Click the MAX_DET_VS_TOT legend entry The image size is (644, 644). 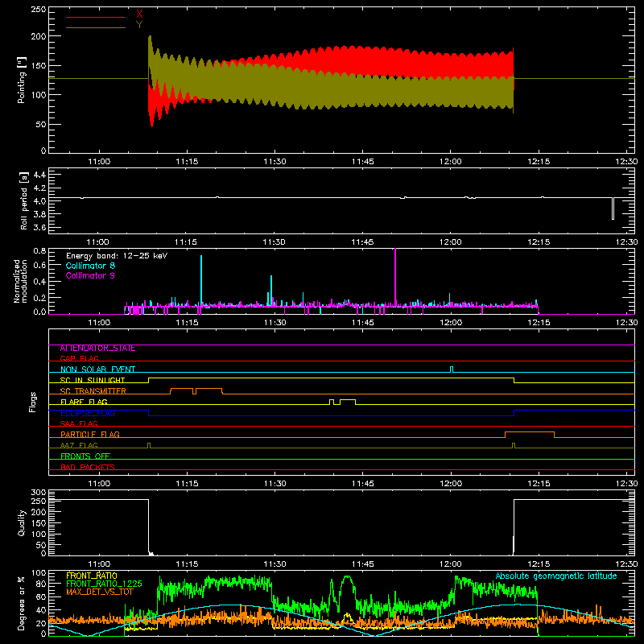click(x=100, y=592)
